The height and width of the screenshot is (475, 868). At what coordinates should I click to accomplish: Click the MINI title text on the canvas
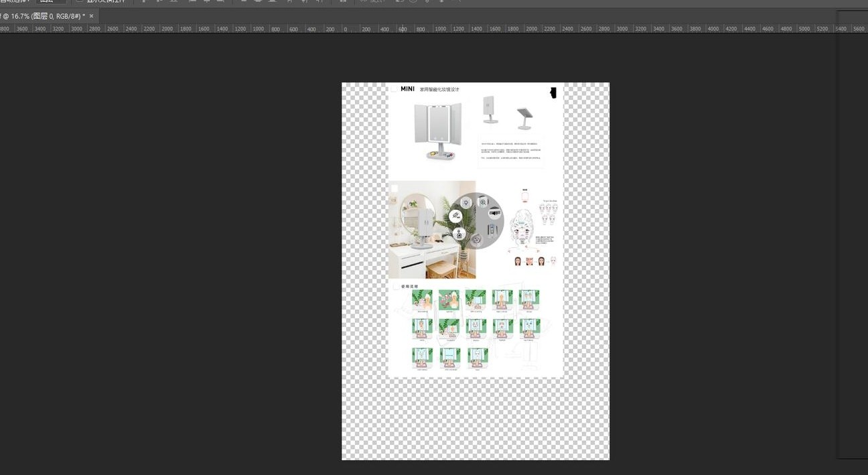(408, 88)
